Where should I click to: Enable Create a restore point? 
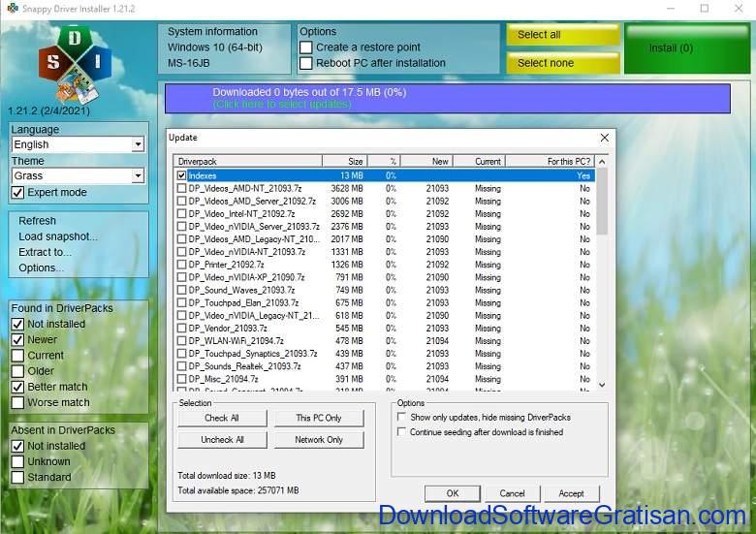pos(305,47)
